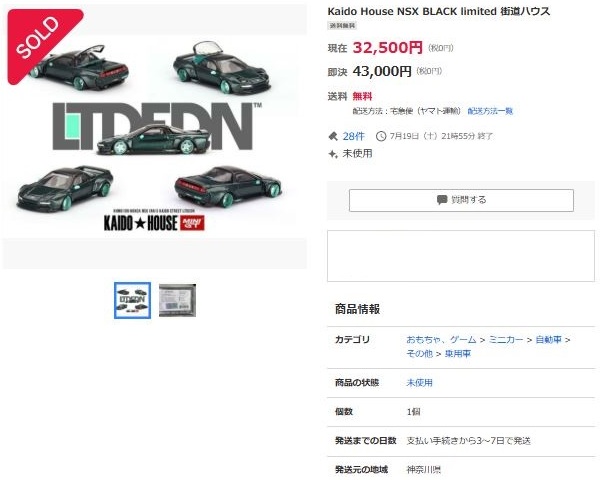
Task: Click the sparkle icon next to 未使用
Action: (333, 154)
